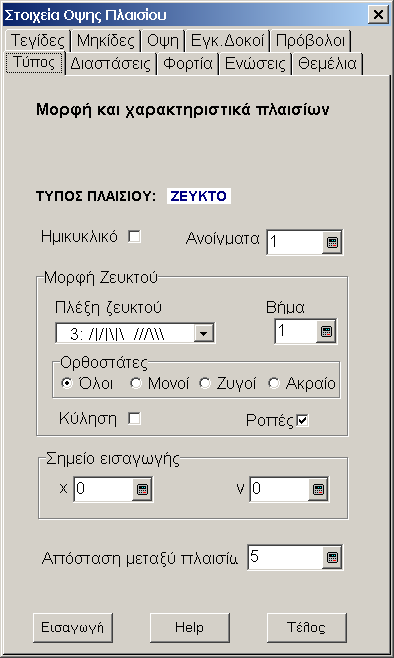Screen dimensions: 394x658
Task: Choose the Ζυγοί radio option
Action: pos(205,383)
